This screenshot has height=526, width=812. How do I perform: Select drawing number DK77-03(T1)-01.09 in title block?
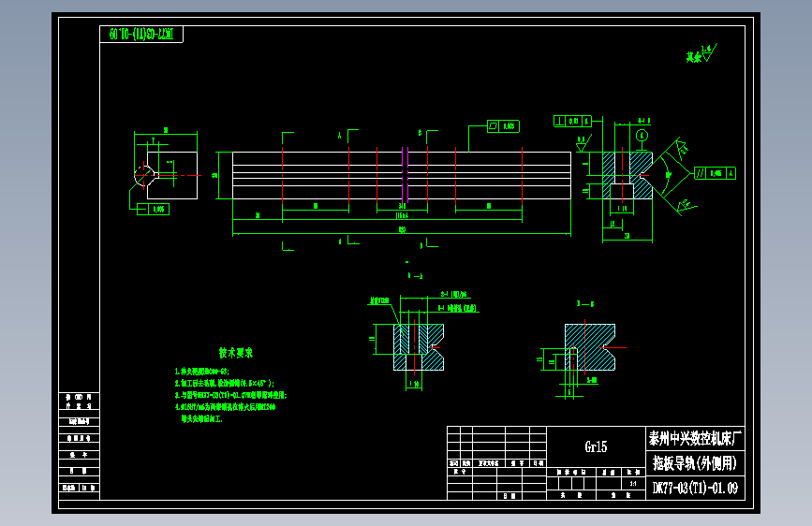pyautogui.click(x=695, y=488)
